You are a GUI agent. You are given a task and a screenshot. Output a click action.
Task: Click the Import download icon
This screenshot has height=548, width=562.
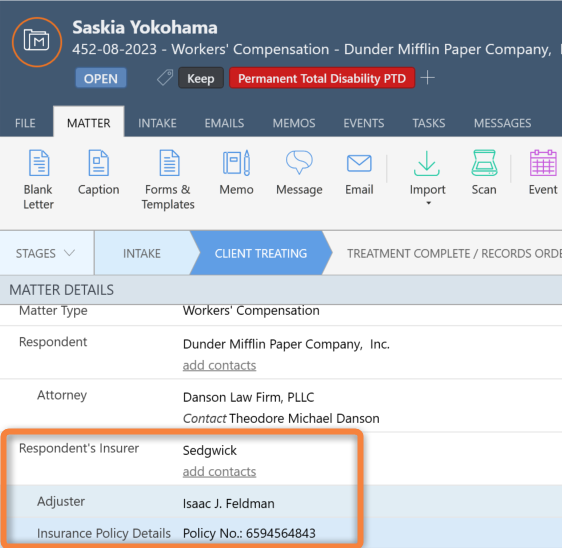427,163
